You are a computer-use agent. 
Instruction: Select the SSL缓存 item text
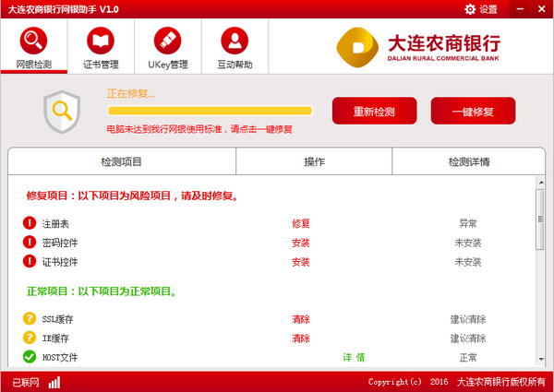(x=57, y=319)
